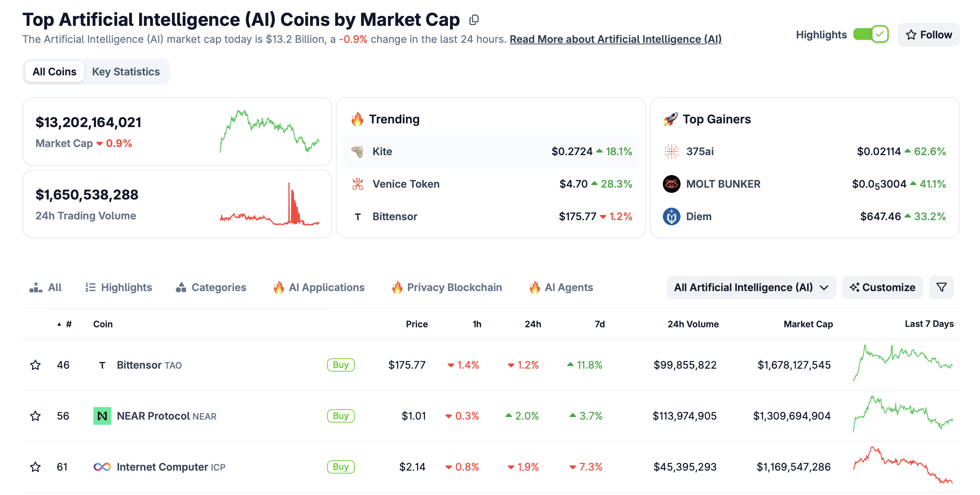Click the copy icon beside page title
Screen dimensions: 980x495
coord(474,20)
